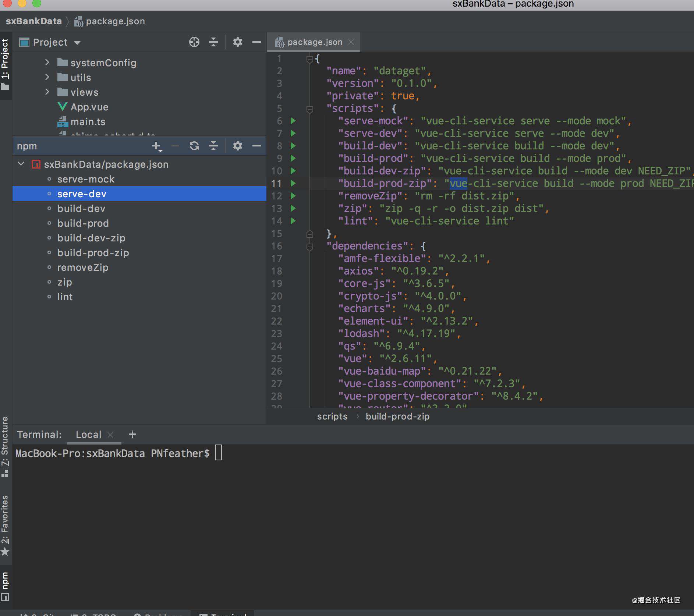Select build-prod npm script
The image size is (694, 616).
click(83, 223)
